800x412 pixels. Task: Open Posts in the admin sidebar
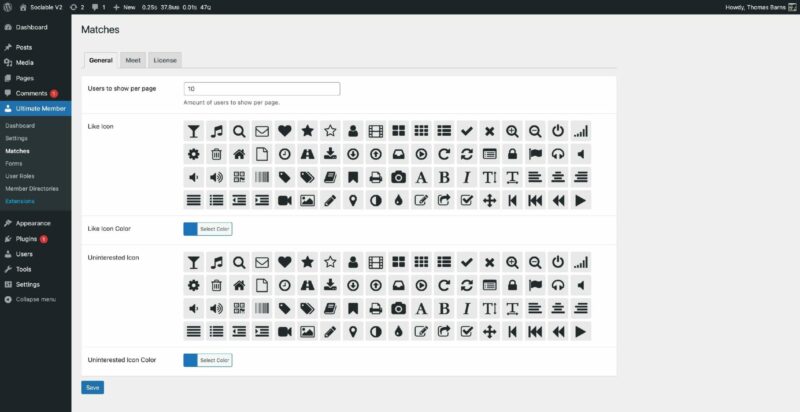click(x=36, y=47)
